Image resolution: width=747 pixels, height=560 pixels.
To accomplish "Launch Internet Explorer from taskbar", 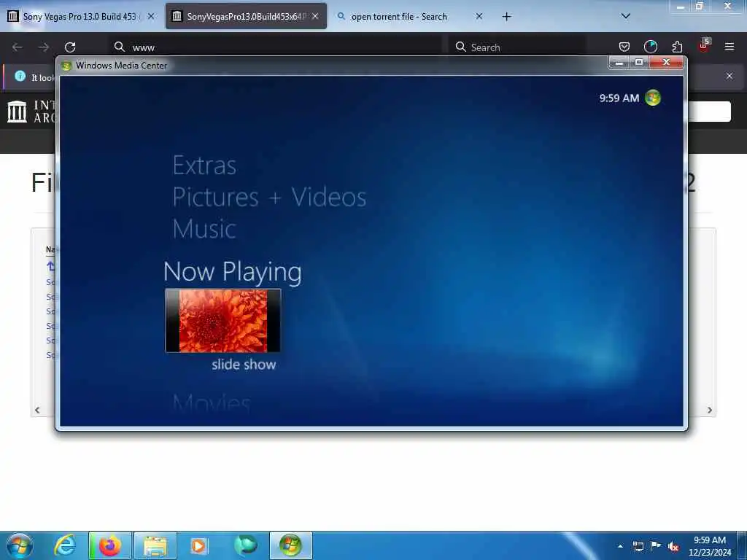I will pyautogui.click(x=64, y=545).
